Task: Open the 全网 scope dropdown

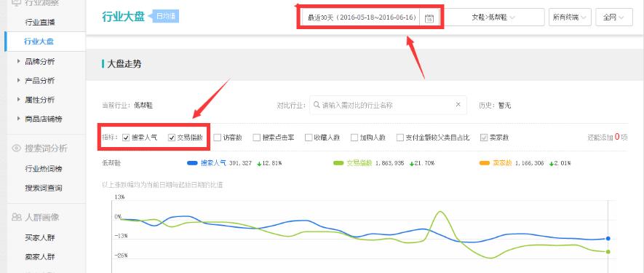Action: (x=614, y=17)
